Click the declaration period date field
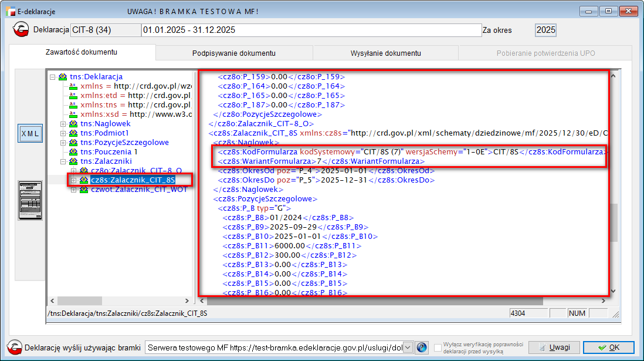The image size is (644, 361). [311, 30]
